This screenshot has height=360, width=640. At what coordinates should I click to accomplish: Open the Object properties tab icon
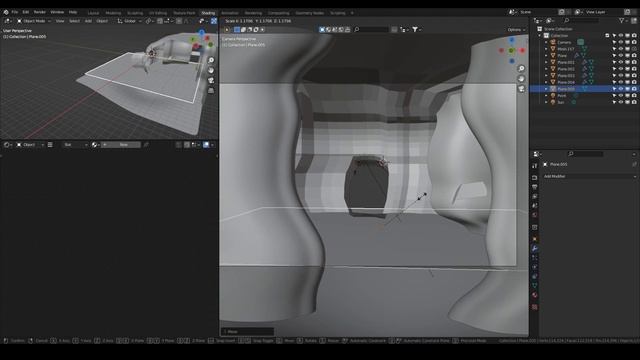coord(535,239)
